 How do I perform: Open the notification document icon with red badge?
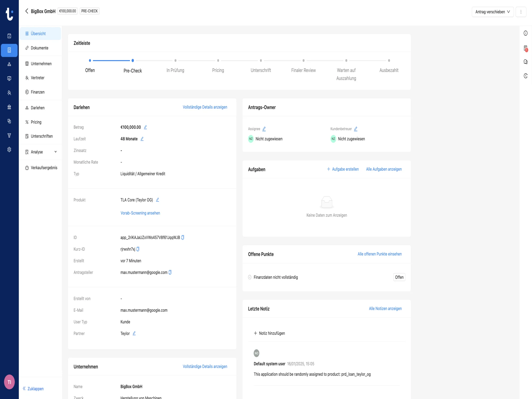tap(525, 48)
